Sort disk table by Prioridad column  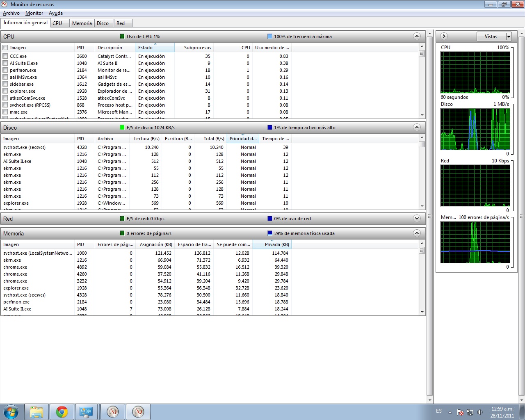coord(243,139)
